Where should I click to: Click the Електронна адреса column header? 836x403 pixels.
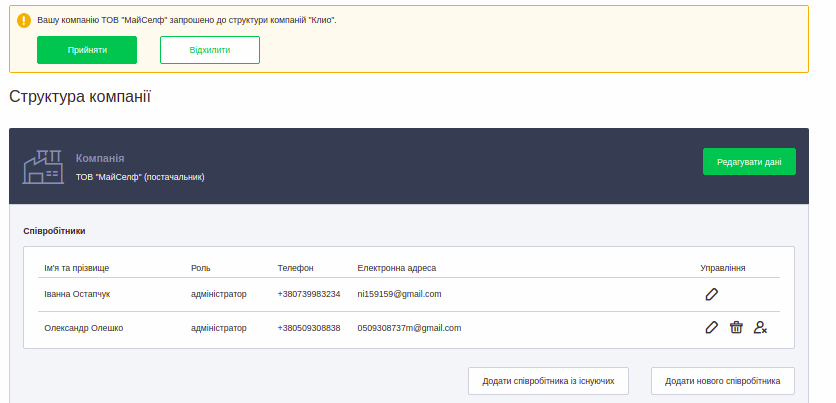(x=396, y=268)
